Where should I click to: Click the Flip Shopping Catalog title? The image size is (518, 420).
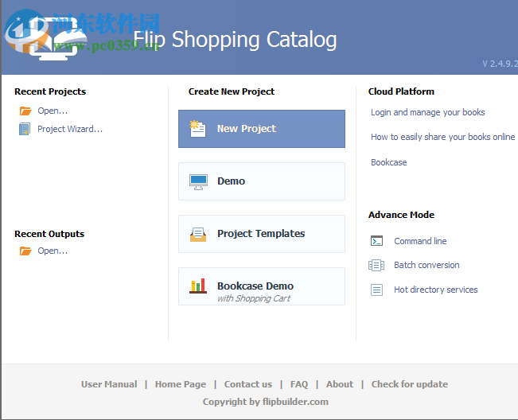pos(235,40)
